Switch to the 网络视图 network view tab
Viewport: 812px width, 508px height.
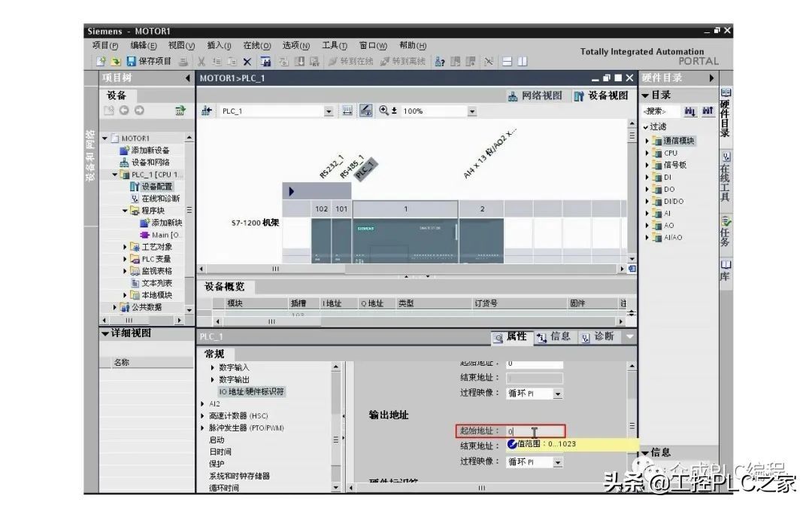pos(535,96)
